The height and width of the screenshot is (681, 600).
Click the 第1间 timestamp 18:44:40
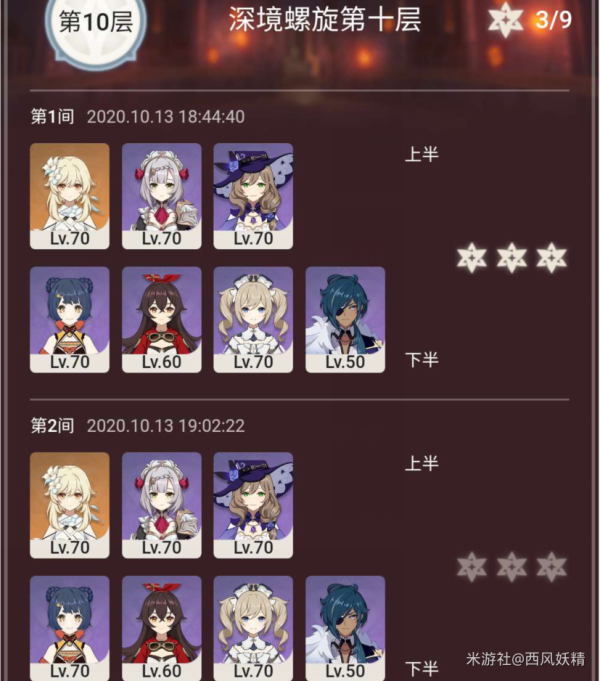166,117
